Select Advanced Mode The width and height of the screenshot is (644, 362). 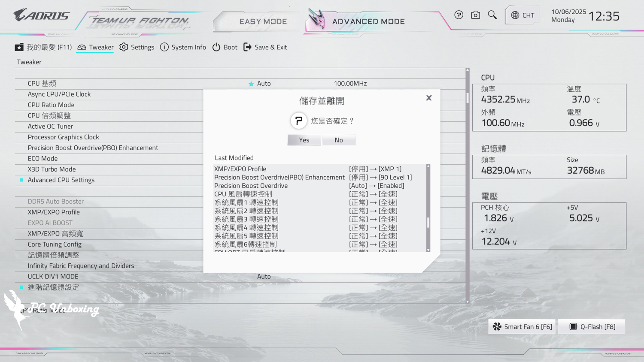pos(368,21)
